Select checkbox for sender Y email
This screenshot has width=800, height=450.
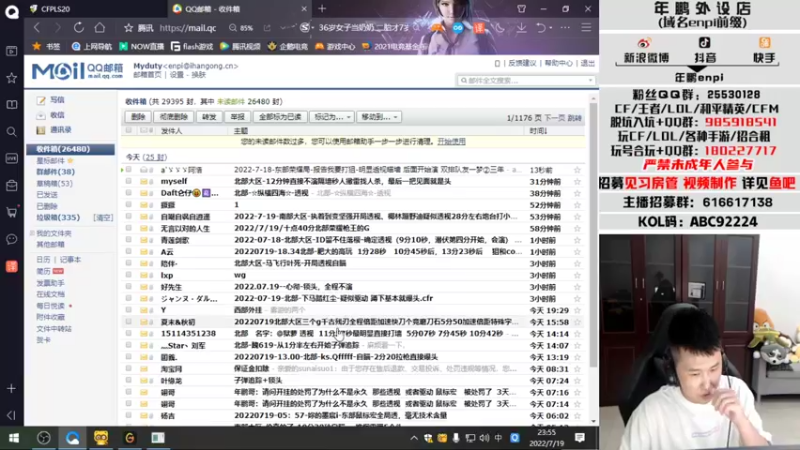(x=129, y=310)
